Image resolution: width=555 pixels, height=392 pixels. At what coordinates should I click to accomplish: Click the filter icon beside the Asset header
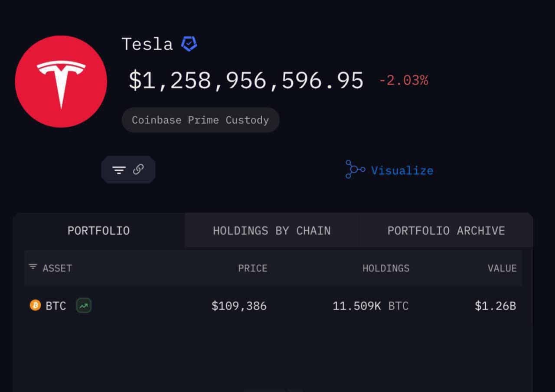(x=33, y=267)
